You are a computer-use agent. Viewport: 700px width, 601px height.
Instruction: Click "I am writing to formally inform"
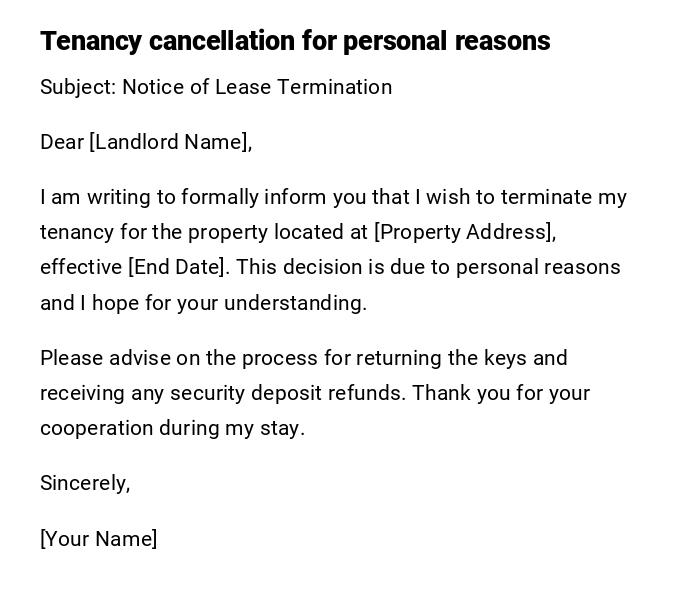pyautogui.click(x=175, y=197)
